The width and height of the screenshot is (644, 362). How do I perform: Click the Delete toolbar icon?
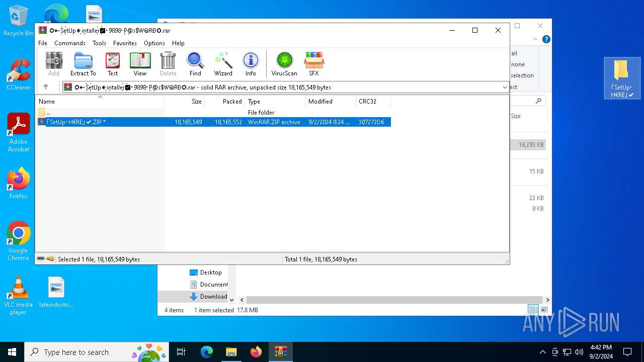click(x=168, y=64)
